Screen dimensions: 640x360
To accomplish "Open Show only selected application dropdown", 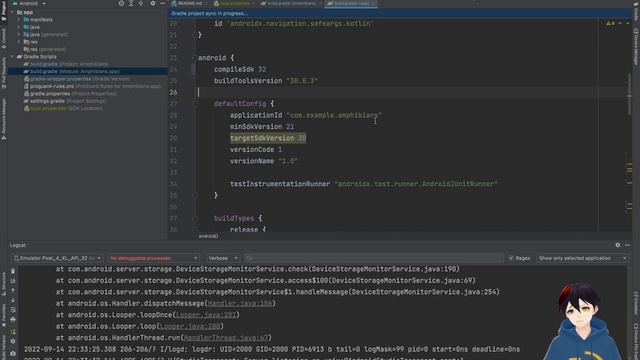I will (582, 258).
